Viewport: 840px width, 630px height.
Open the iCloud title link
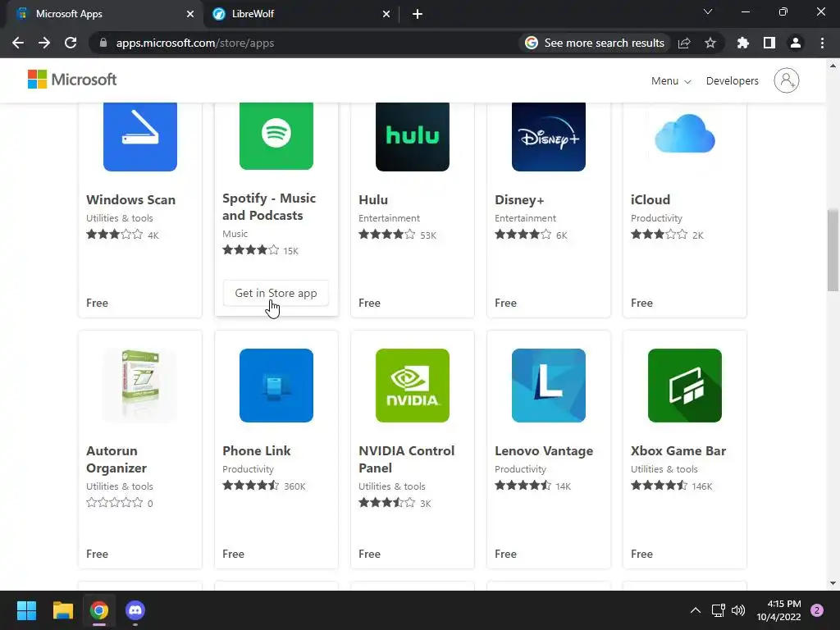click(651, 200)
